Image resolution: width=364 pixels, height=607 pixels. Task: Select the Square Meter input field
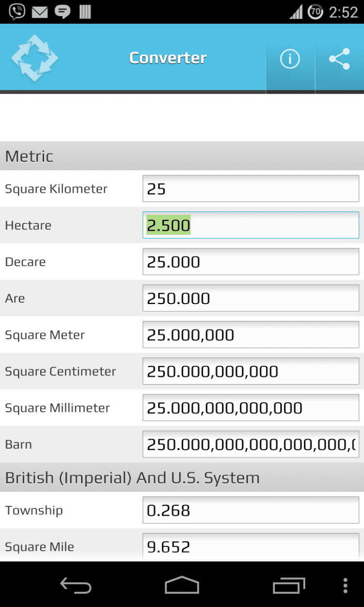point(250,335)
